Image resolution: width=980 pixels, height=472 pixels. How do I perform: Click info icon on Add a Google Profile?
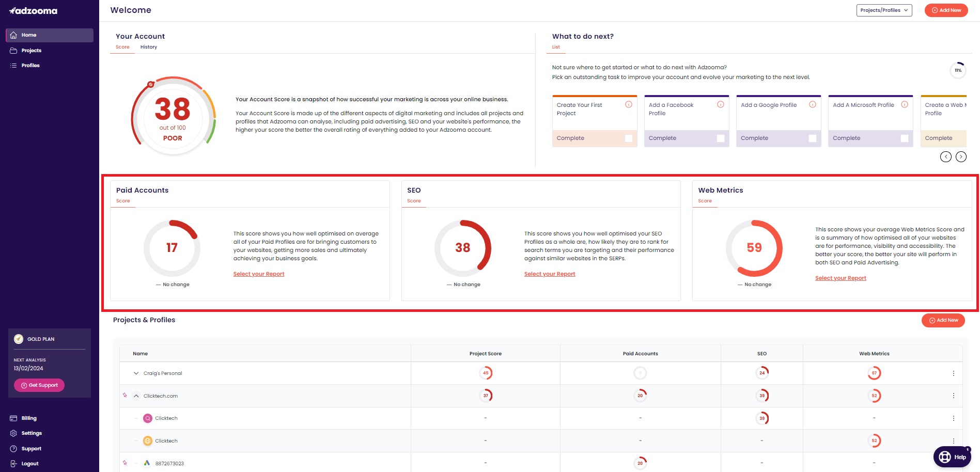point(813,104)
